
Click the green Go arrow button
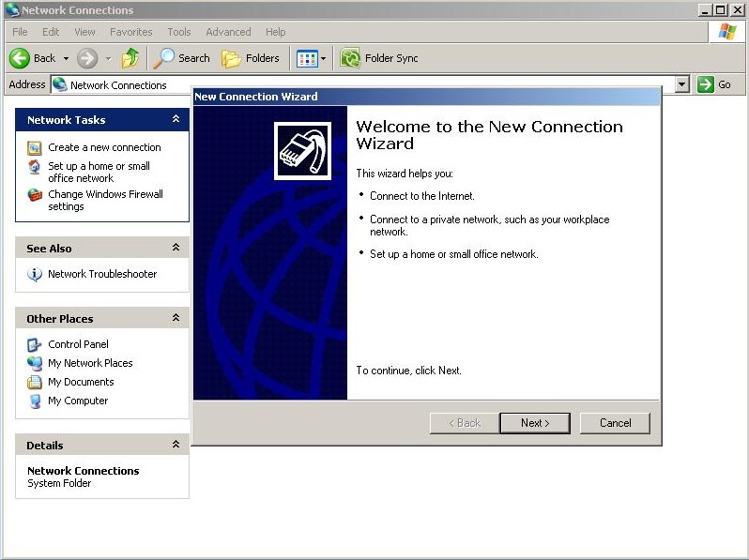tap(706, 84)
